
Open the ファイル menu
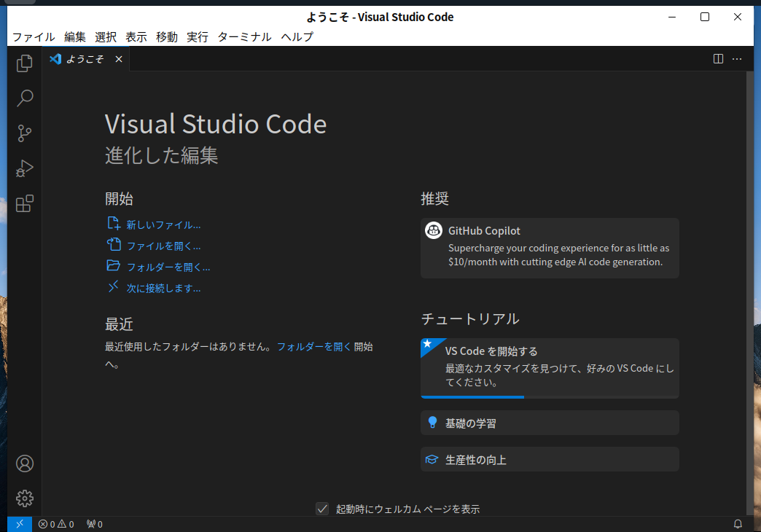[34, 37]
